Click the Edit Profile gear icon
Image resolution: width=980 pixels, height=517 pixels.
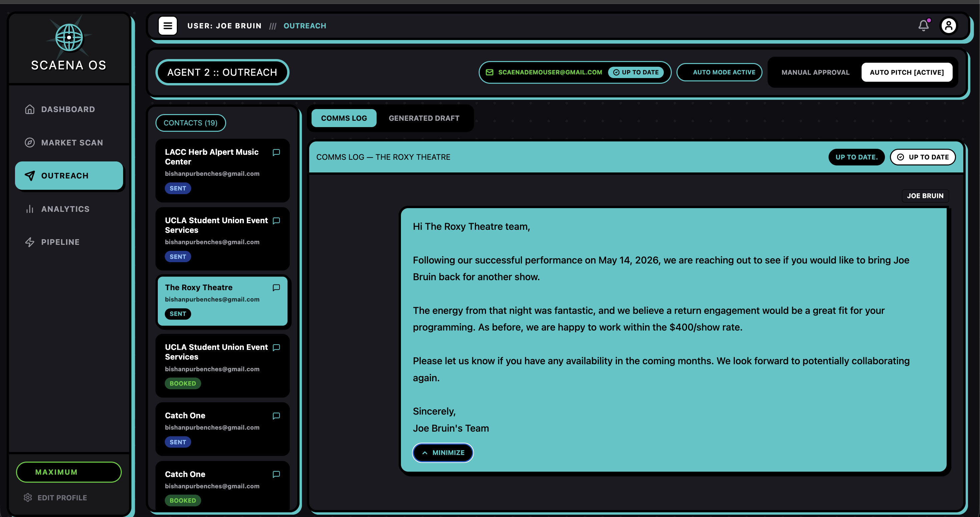[x=28, y=498]
